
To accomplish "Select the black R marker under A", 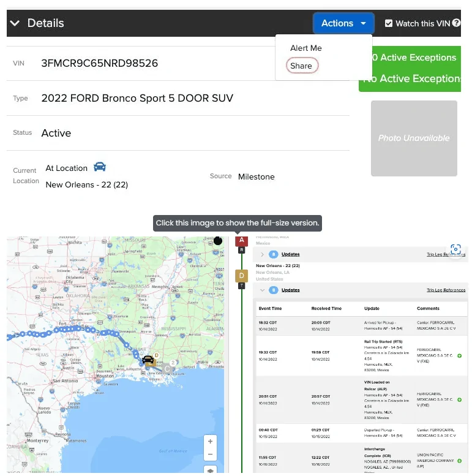I will point(241,250).
